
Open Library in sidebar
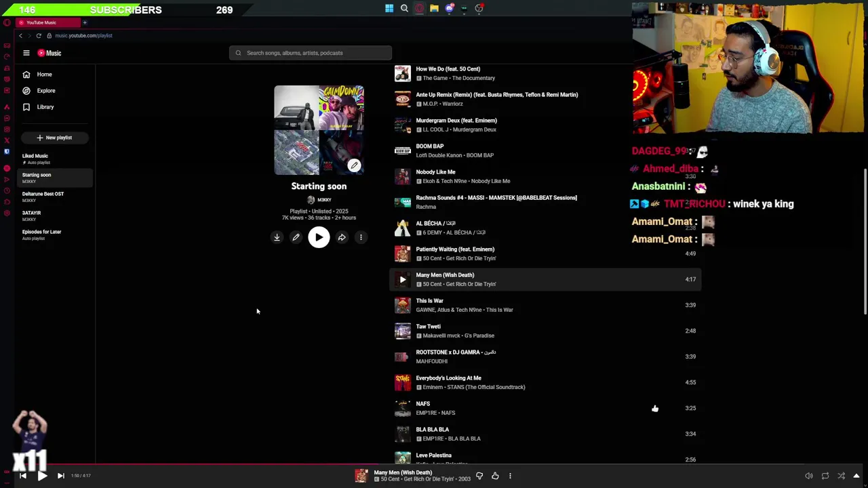coord(45,107)
